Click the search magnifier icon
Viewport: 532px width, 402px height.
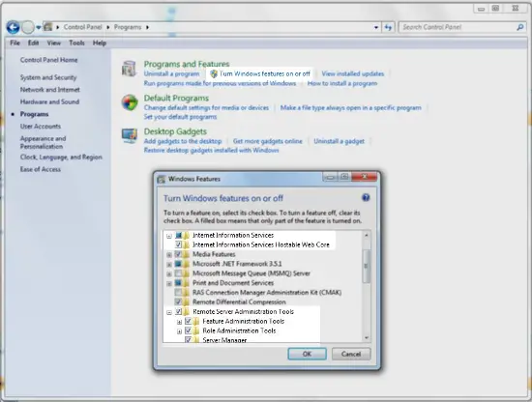519,27
